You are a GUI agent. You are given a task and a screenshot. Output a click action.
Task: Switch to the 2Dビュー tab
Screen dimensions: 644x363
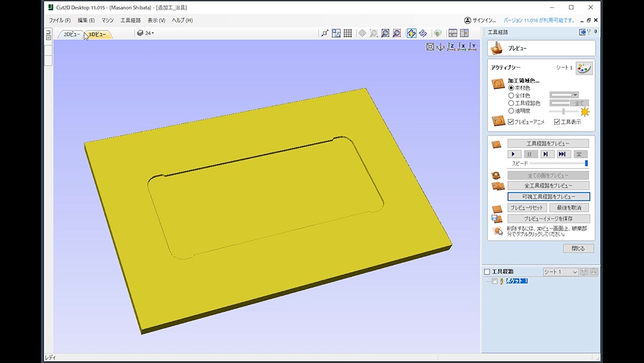tap(72, 35)
